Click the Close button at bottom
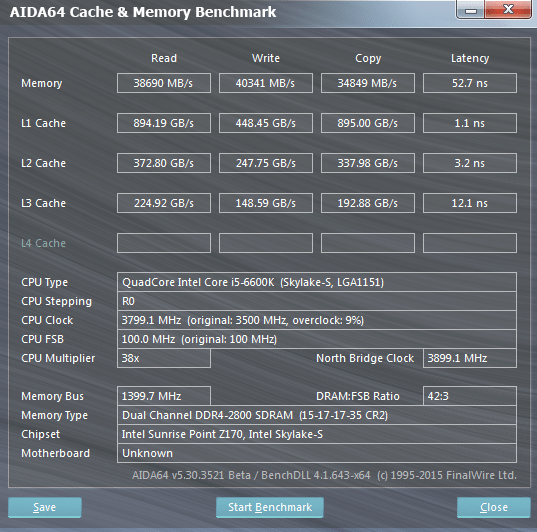 click(x=494, y=507)
